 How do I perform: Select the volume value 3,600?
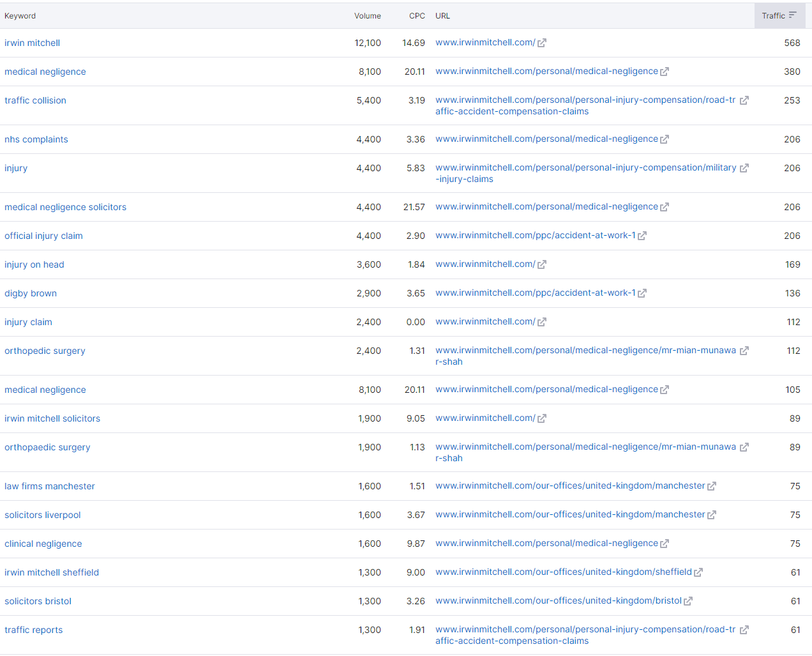pyautogui.click(x=369, y=264)
